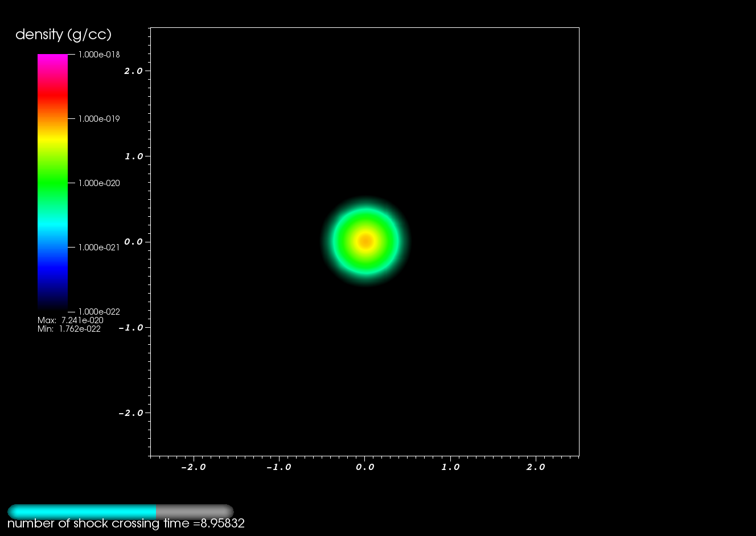Click the Min: 1.762e-022 readout
Screen dimensions: 756x536
point(69,329)
